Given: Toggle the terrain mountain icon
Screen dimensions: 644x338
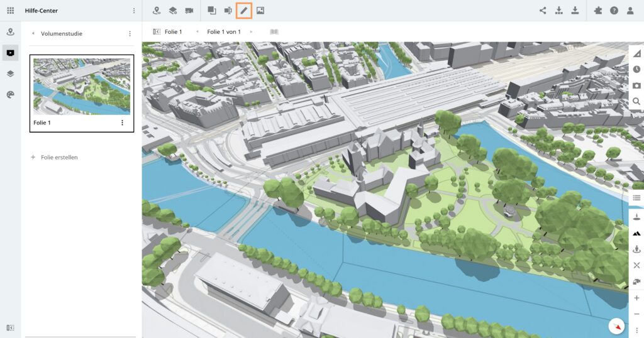Looking at the screenshot, I should click(x=636, y=233).
